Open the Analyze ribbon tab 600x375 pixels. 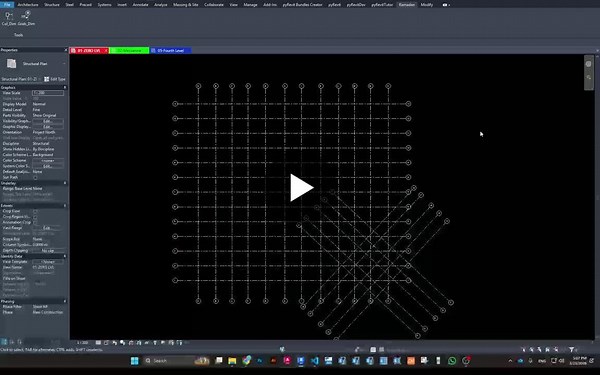coord(161,5)
